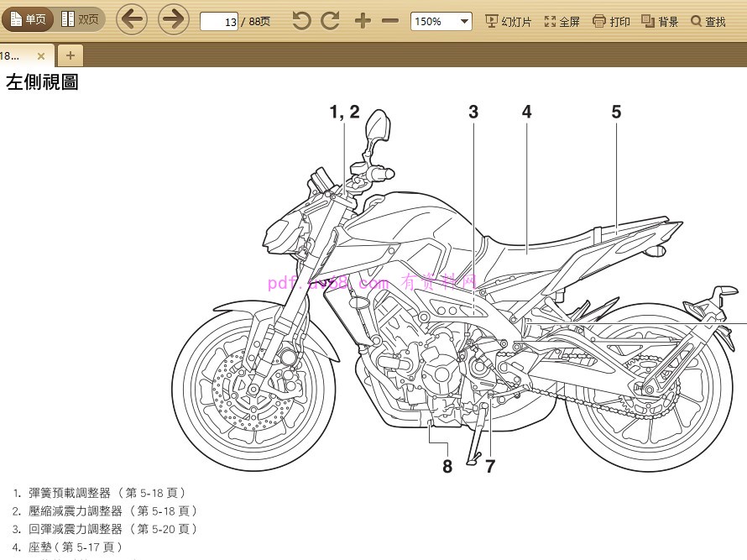Zoom in with the plus icon
Image resolution: width=747 pixels, height=560 pixels.
pos(363,18)
